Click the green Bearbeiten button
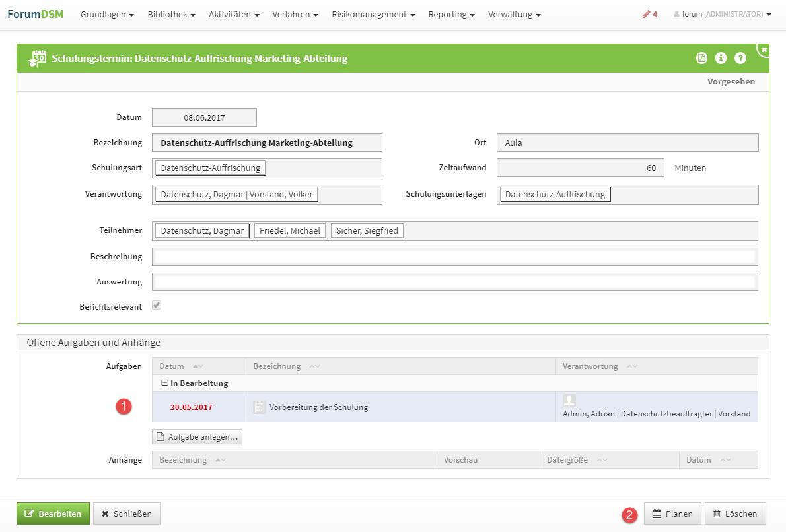Screen dimensions: 786x532 click(53, 514)
